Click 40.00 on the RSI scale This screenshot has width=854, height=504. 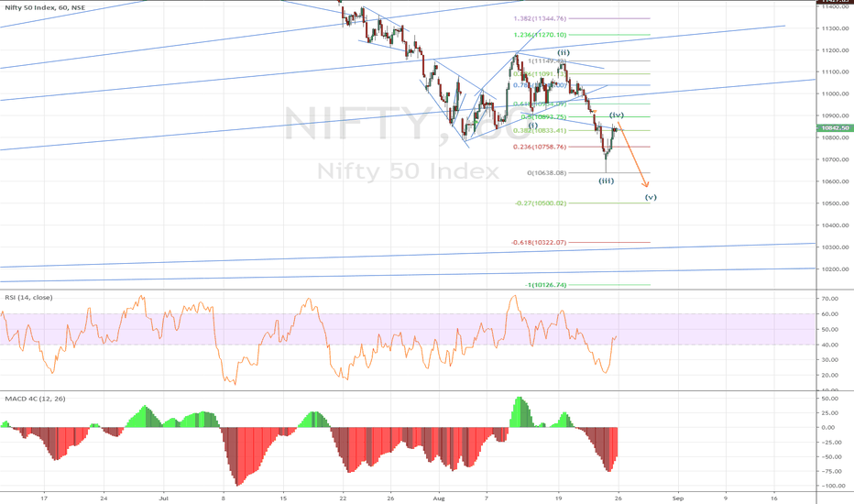click(830, 345)
